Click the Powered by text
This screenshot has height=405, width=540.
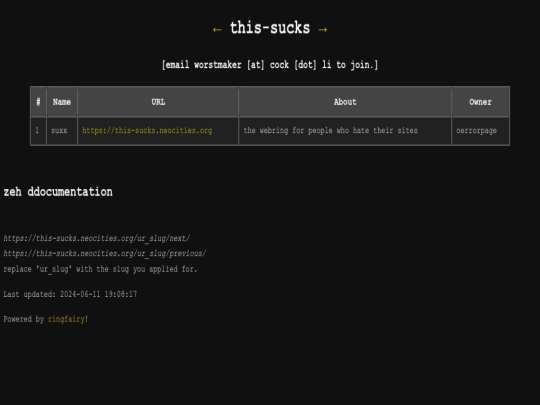click(24, 319)
